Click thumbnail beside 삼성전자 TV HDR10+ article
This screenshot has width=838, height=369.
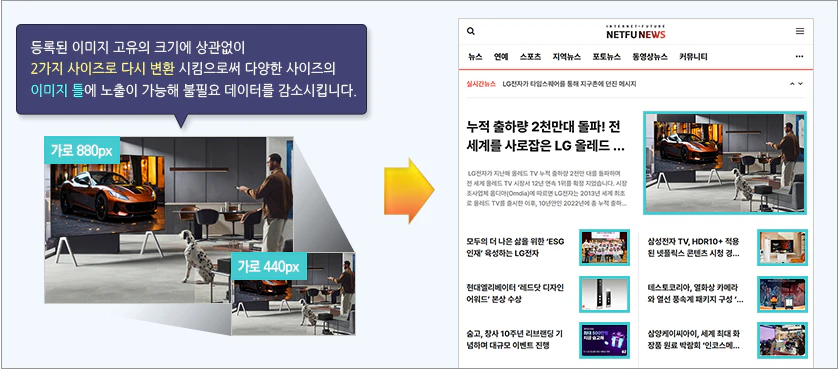(x=782, y=248)
